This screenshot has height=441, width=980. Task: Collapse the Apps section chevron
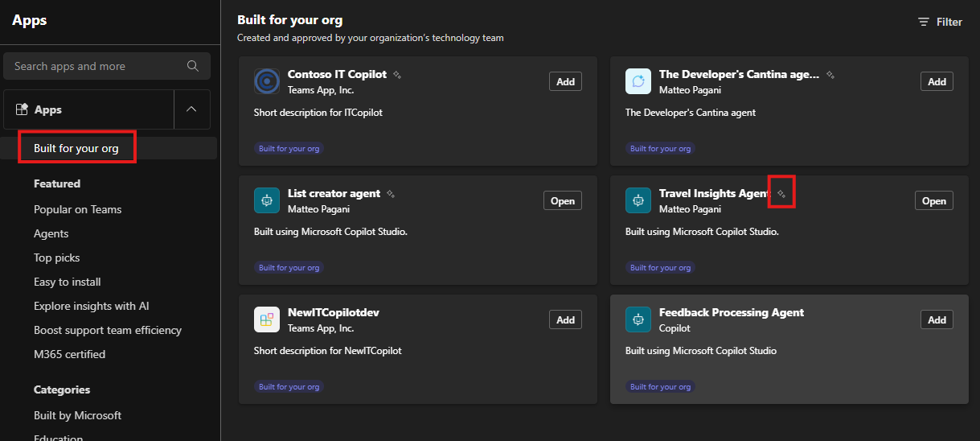coord(192,109)
